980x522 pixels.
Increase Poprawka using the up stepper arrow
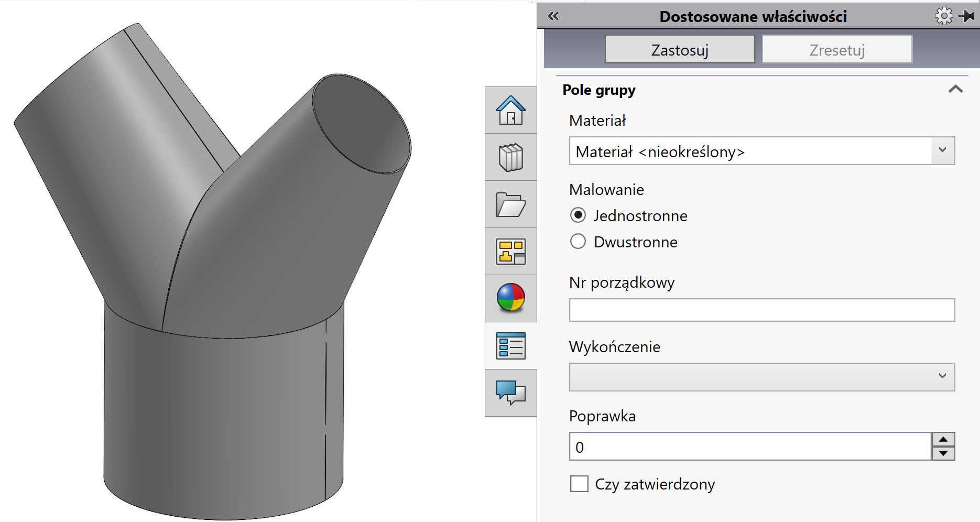click(943, 440)
